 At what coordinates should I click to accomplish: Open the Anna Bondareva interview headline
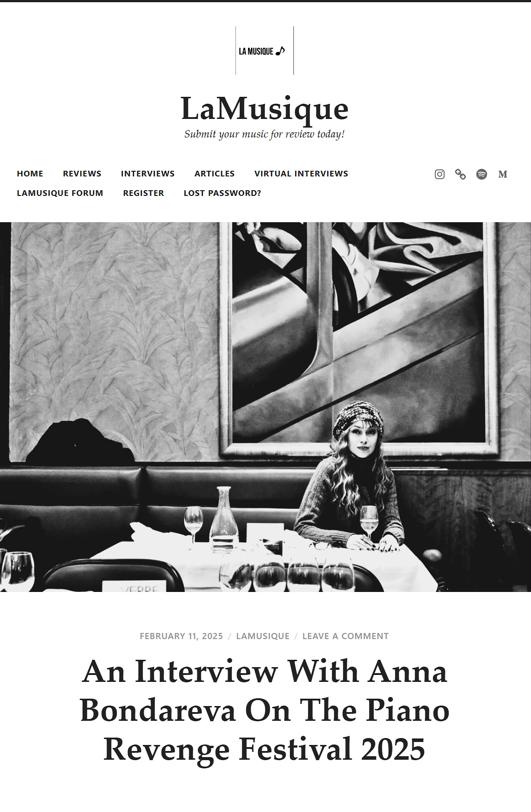[x=264, y=710]
